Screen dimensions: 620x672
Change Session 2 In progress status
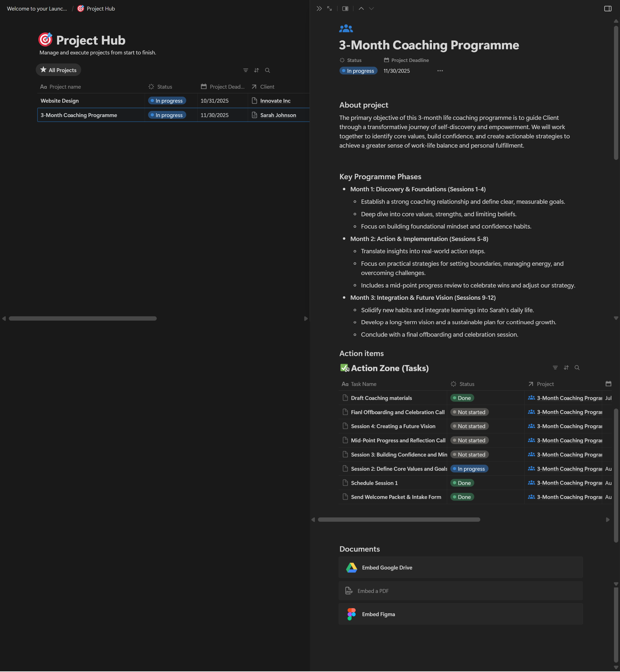coord(469,469)
